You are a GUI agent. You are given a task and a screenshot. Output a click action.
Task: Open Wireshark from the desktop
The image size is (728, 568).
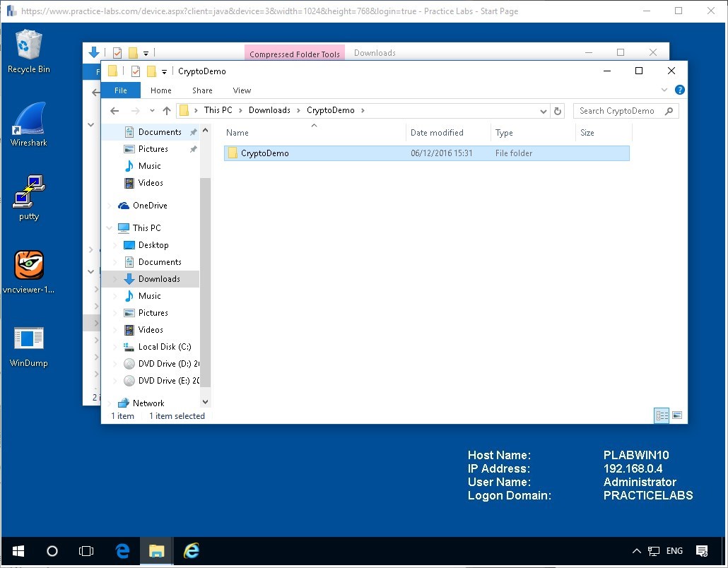tap(28, 124)
